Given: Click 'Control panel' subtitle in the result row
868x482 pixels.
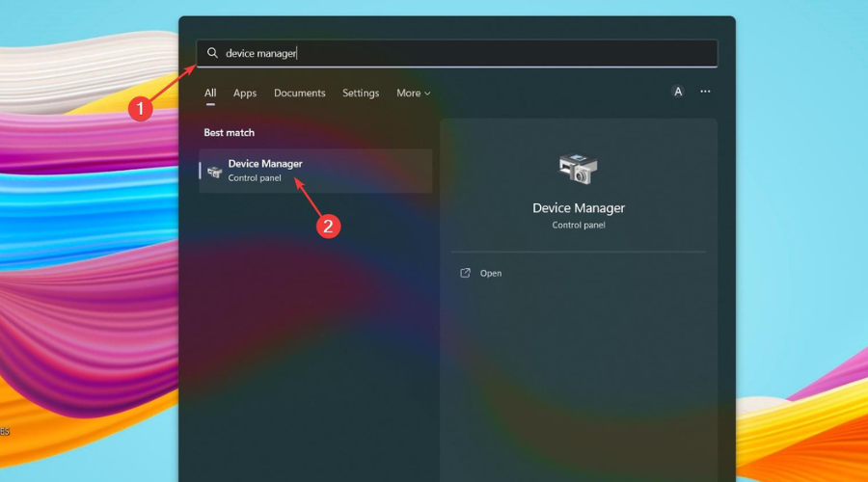Looking at the screenshot, I should (x=255, y=178).
